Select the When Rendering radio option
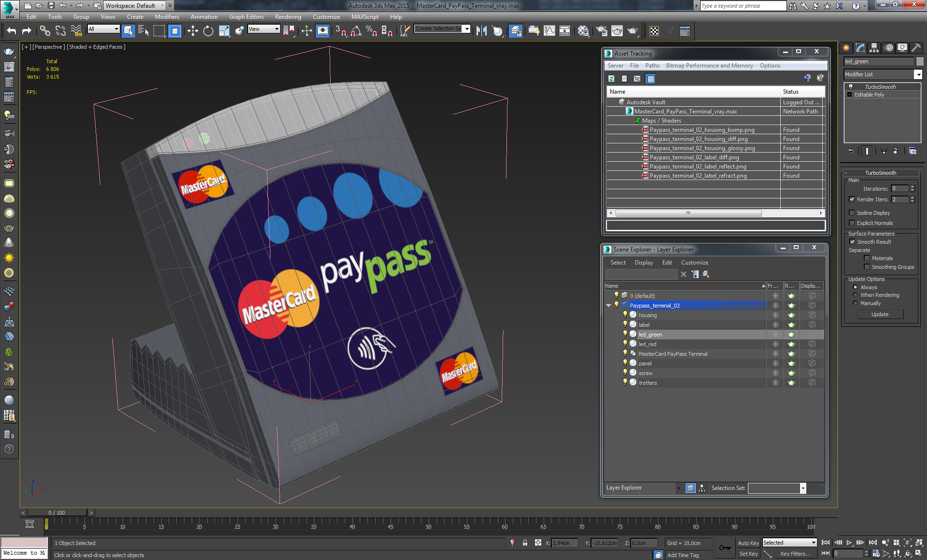 pyautogui.click(x=856, y=295)
